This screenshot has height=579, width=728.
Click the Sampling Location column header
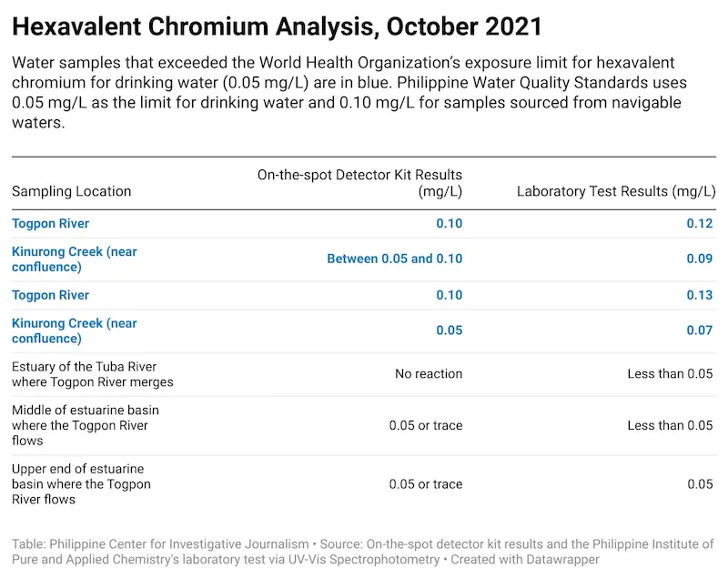72,191
